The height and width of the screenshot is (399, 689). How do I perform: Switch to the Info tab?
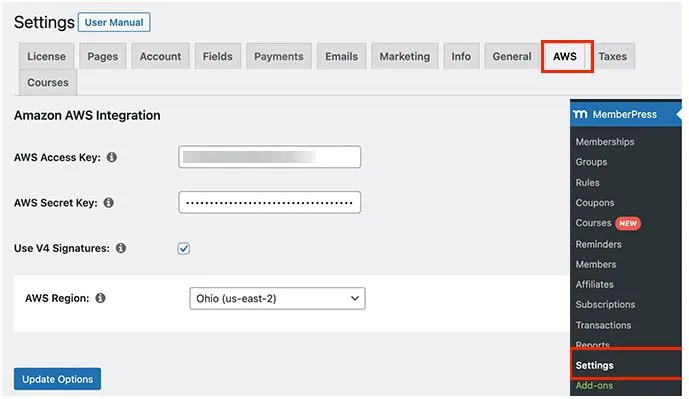(x=461, y=56)
